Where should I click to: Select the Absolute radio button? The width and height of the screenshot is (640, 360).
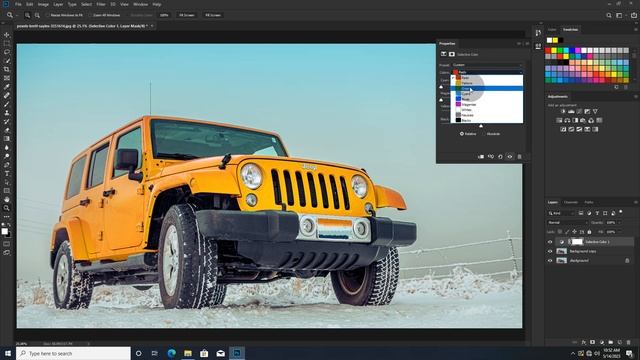(484, 134)
